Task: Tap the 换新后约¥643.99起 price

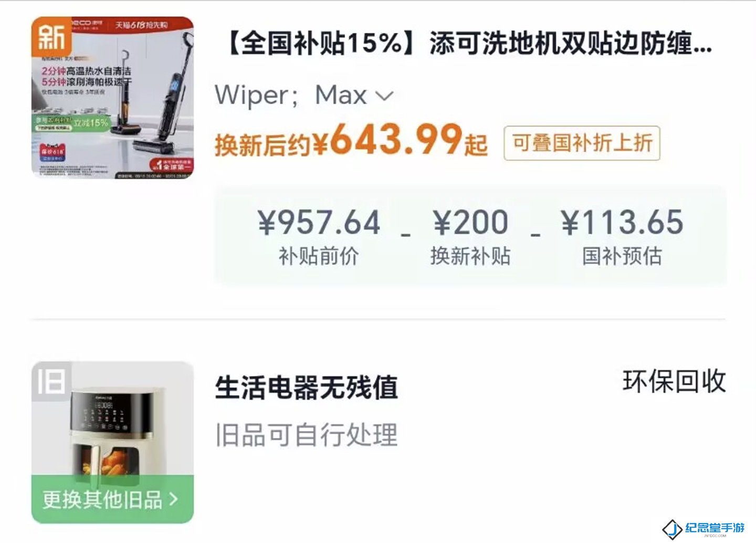Action: [351, 141]
